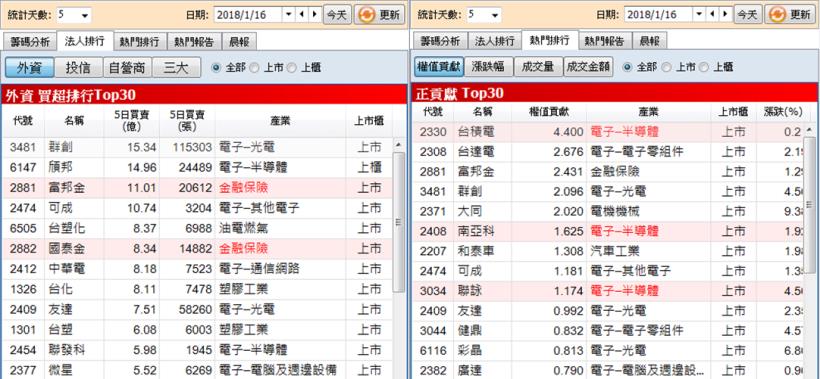Switch to 熱門報告 tab in left panel
The width and height of the screenshot is (820, 379).
[194, 41]
